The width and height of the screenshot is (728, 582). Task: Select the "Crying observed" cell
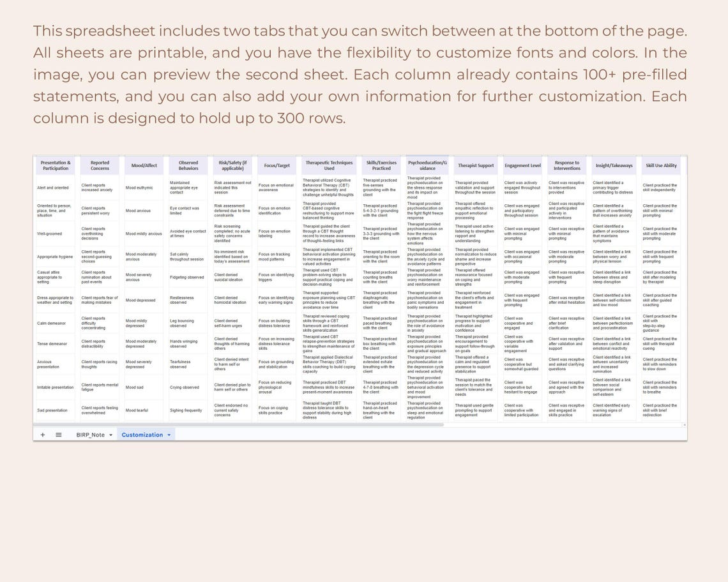click(188, 387)
